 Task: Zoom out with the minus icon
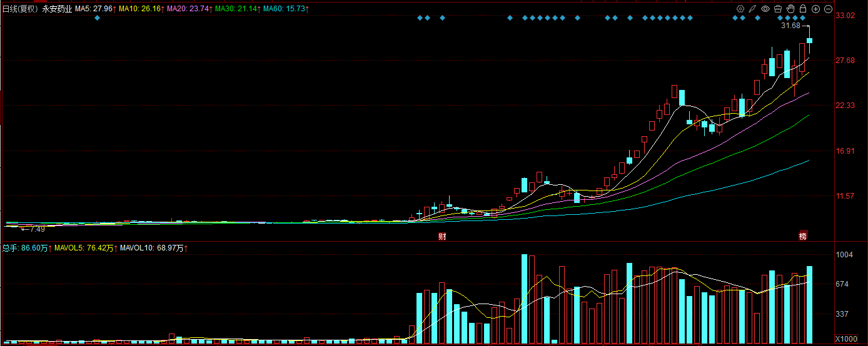[828, 9]
